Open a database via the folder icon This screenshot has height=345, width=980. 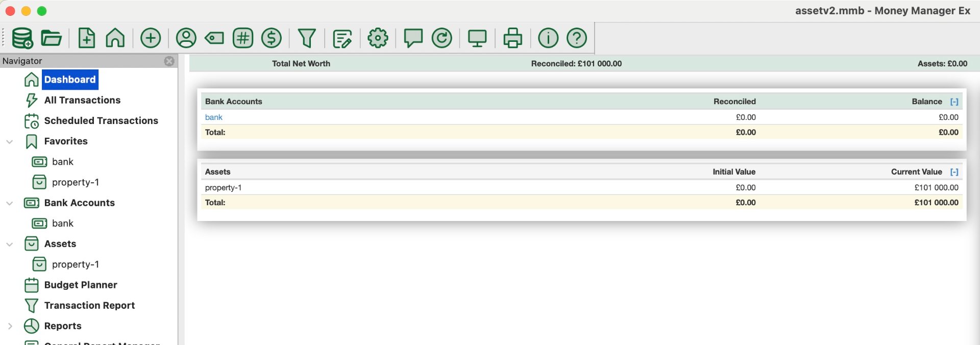coord(51,38)
